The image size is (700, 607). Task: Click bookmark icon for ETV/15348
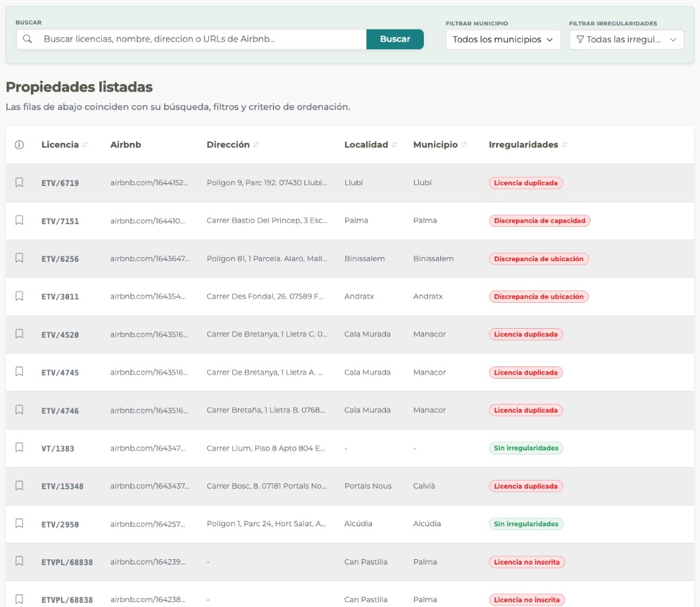(x=19, y=485)
